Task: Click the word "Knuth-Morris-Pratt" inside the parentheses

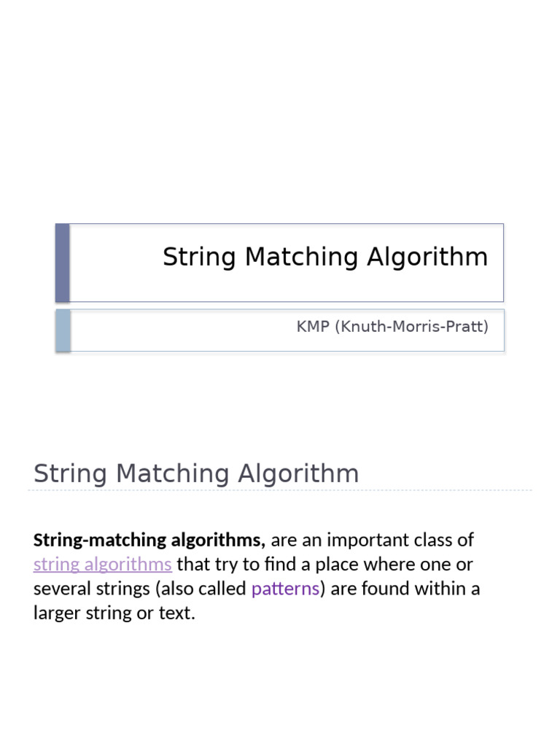Action: tap(411, 327)
